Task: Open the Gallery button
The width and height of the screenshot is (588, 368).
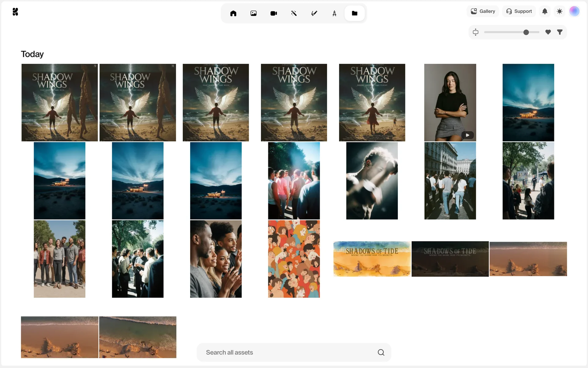Action: [x=483, y=11]
